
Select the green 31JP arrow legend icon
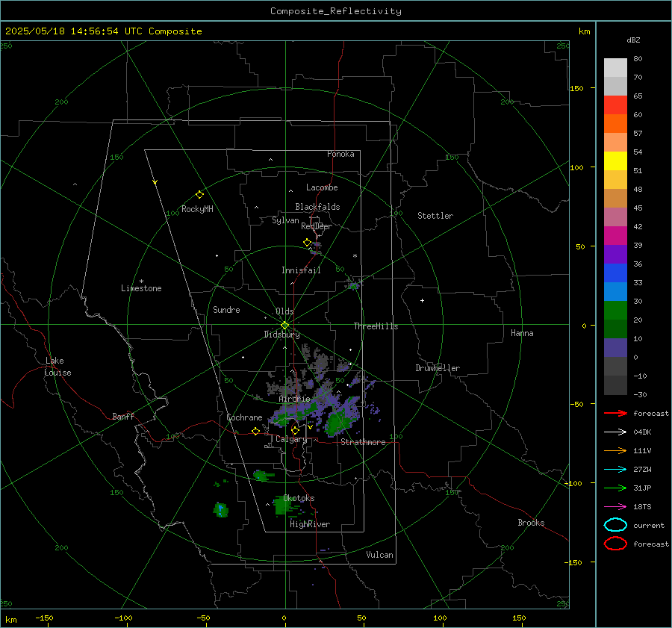pos(615,488)
